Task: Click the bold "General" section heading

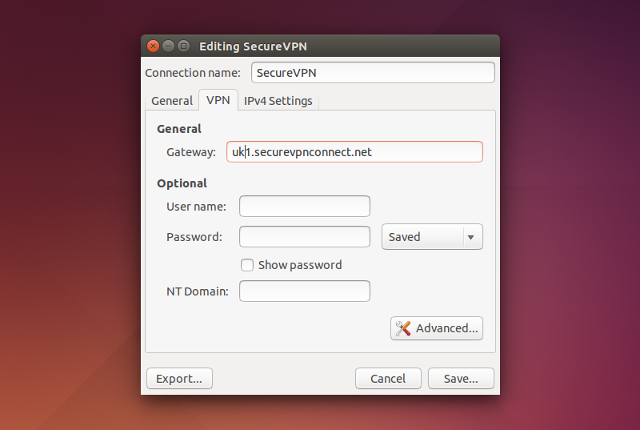Action: coord(179,129)
